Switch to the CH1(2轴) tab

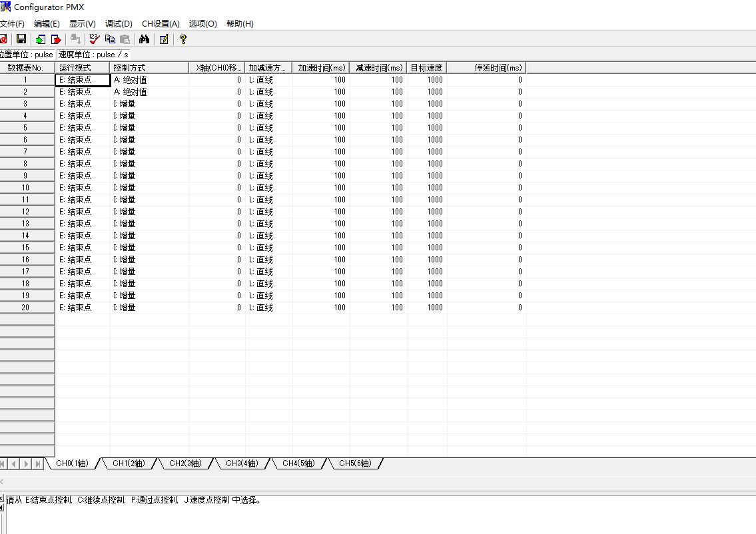point(129,463)
